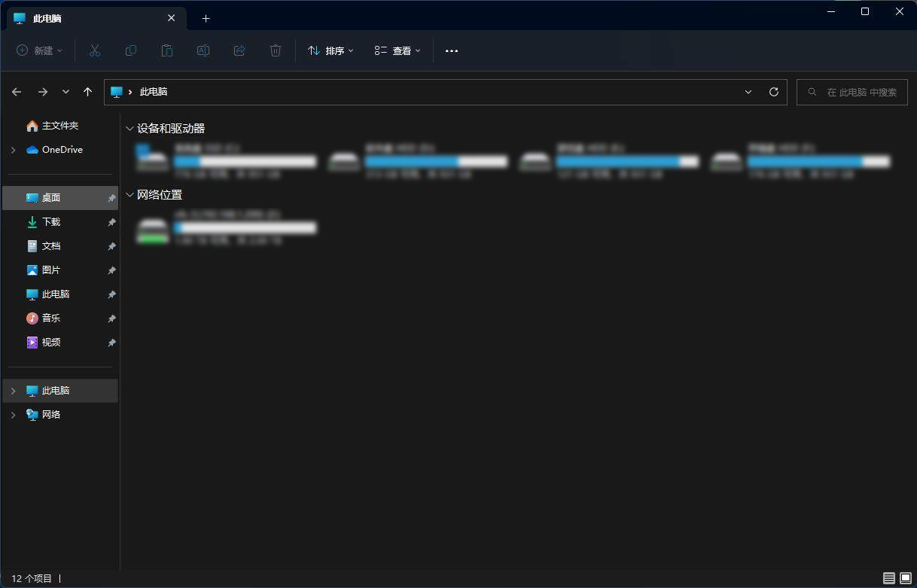Open the 新建 new item button
The height and width of the screenshot is (588, 917).
39,50
